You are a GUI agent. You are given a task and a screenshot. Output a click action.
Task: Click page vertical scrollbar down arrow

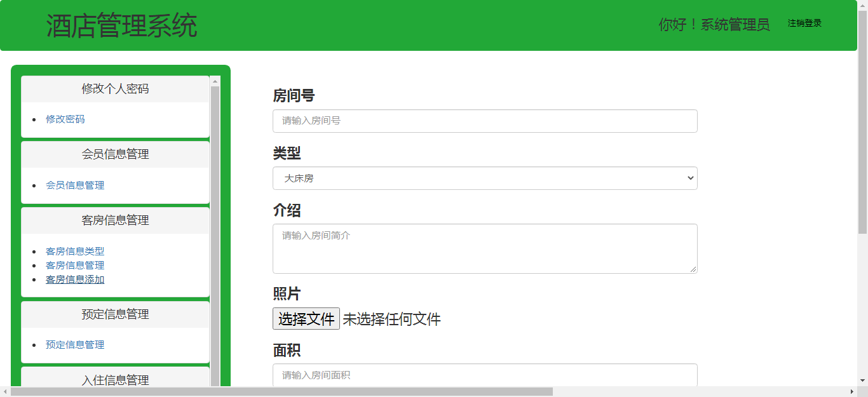coord(862,380)
